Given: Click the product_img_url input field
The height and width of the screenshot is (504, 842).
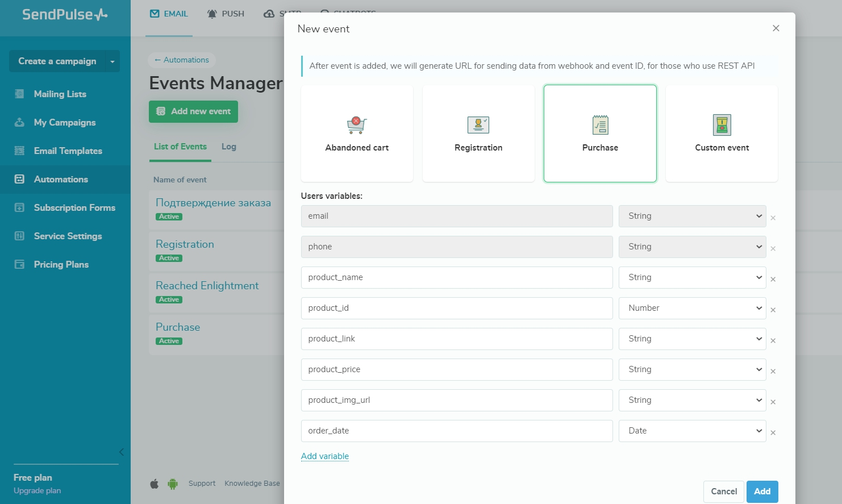Looking at the screenshot, I should [456, 400].
